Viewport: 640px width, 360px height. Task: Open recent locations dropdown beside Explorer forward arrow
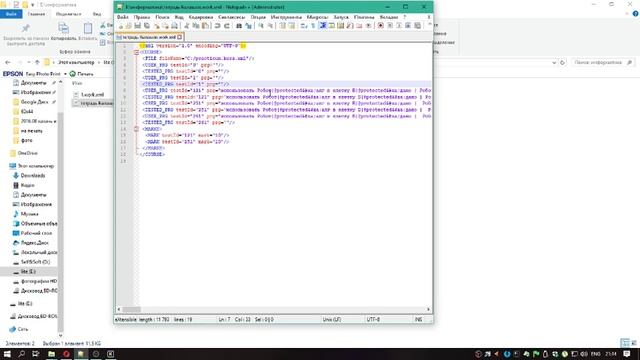click(x=29, y=62)
